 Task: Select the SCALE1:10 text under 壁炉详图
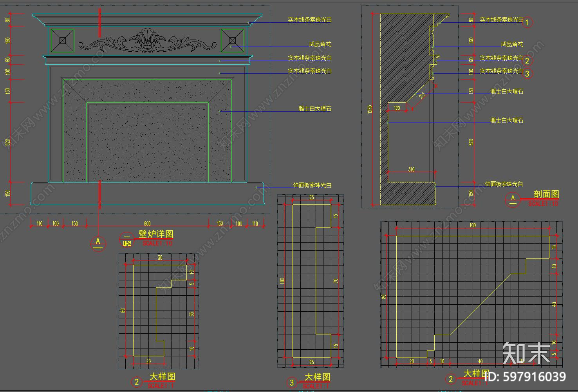157,243
